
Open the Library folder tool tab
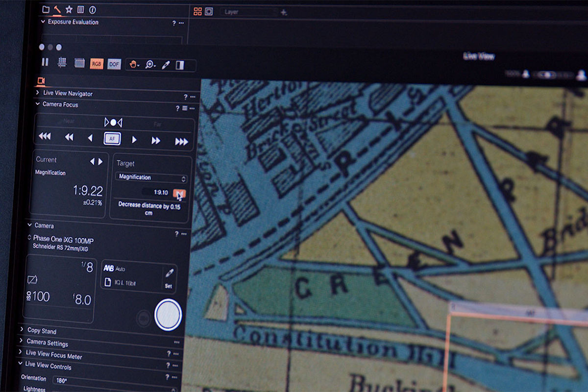coord(46,9)
